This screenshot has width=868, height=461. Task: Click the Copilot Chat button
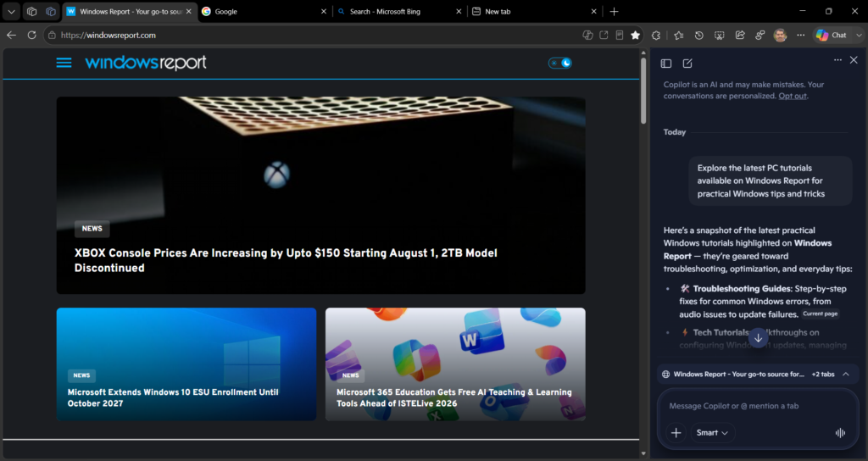[x=832, y=35]
